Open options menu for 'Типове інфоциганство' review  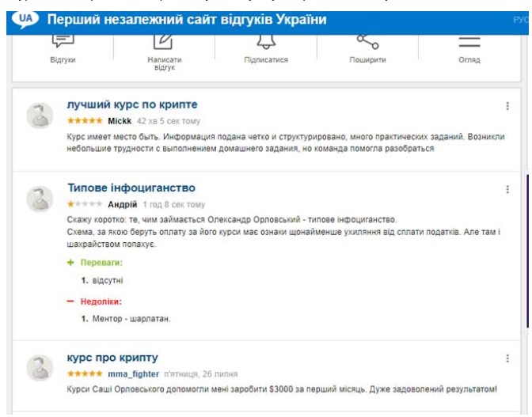point(507,189)
